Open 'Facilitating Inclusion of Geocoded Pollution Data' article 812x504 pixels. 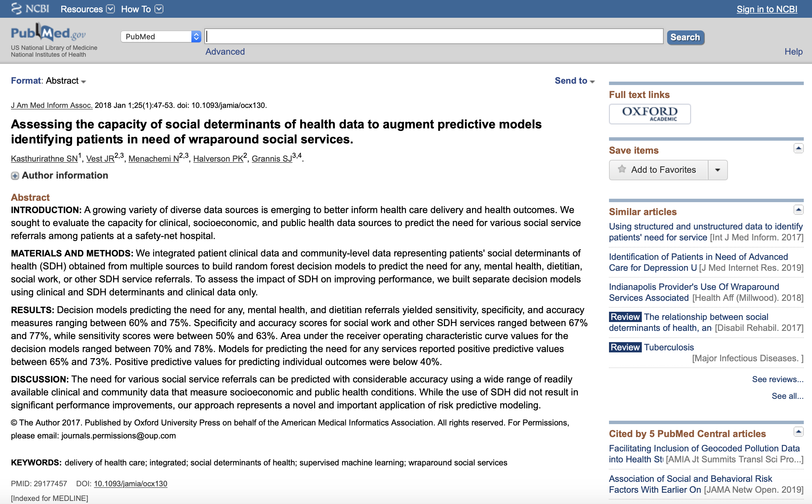(704, 454)
